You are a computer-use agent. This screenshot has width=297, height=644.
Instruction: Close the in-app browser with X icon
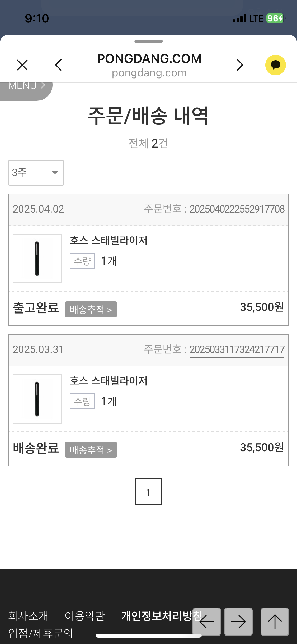(x=22, y=65)
